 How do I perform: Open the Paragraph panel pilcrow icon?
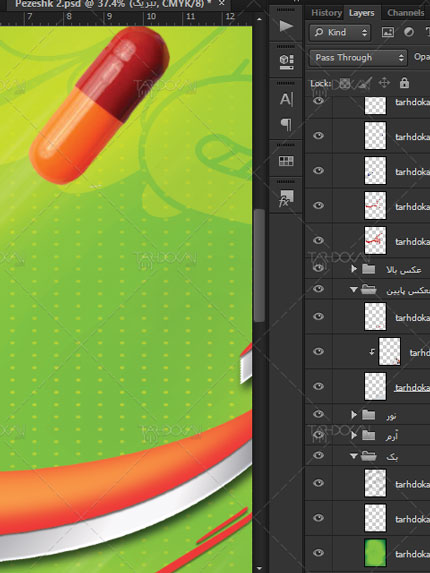(286, 125)
